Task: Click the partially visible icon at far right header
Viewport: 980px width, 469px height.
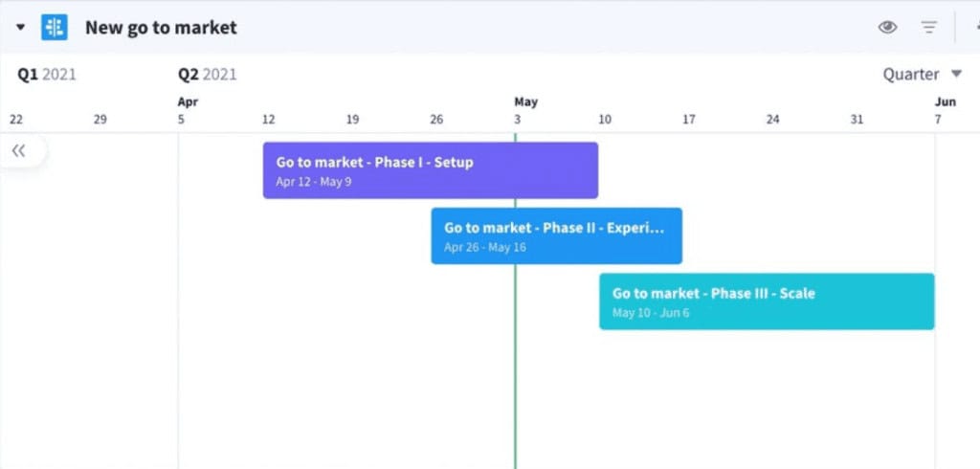Action: (977, 27)
